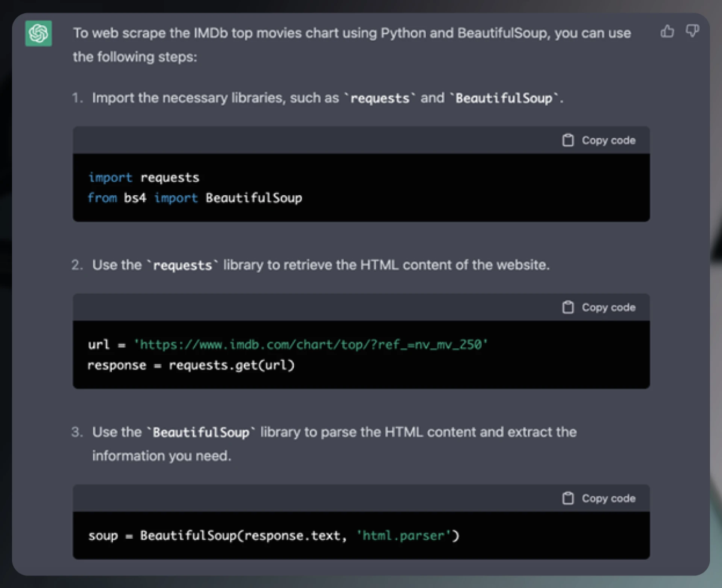
Task: Click the 'html.parser' string in code
Action: [404, 535]
